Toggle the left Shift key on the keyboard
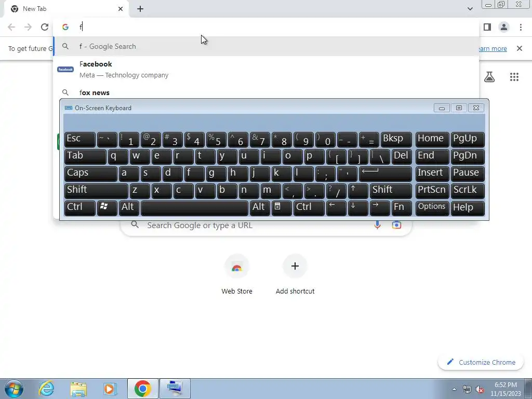The image size is (532, 399). point(96,191)
